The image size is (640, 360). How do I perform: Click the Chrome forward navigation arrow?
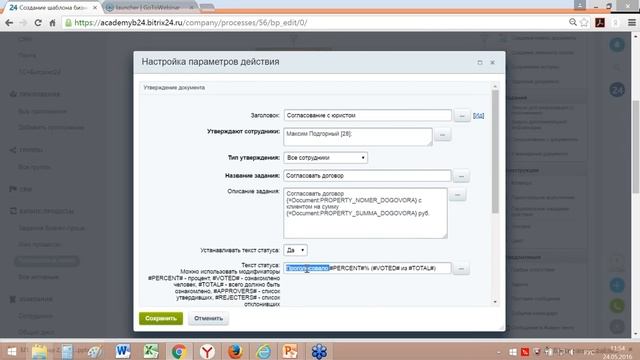tap(23, 23)
